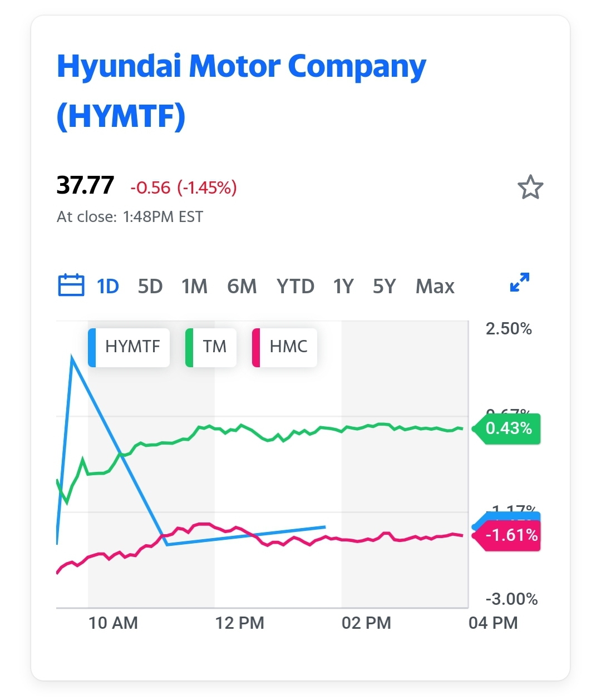Viewport: 601px width, 700px height.
Task: Click the 04 PM time axis label
Action: 493,623
